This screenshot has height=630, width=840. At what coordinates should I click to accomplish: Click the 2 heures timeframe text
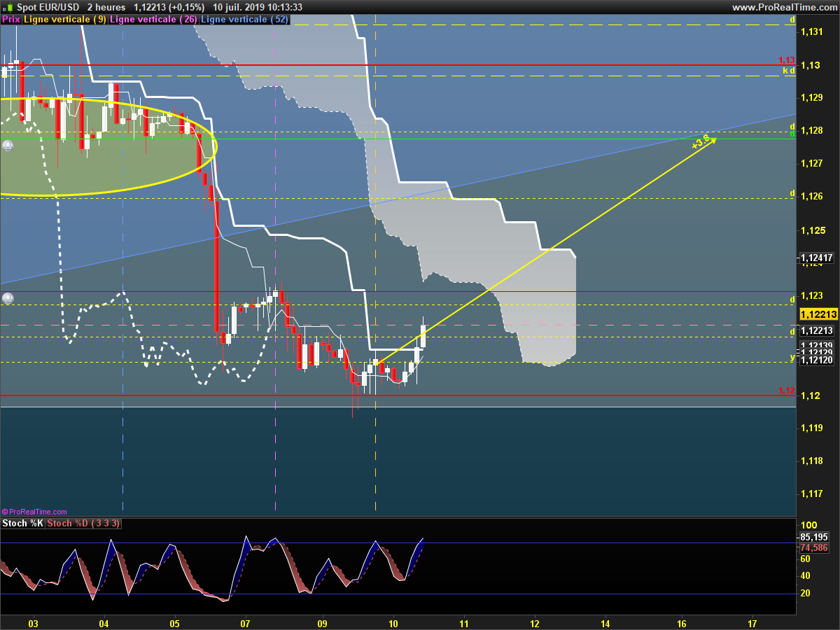106,7
